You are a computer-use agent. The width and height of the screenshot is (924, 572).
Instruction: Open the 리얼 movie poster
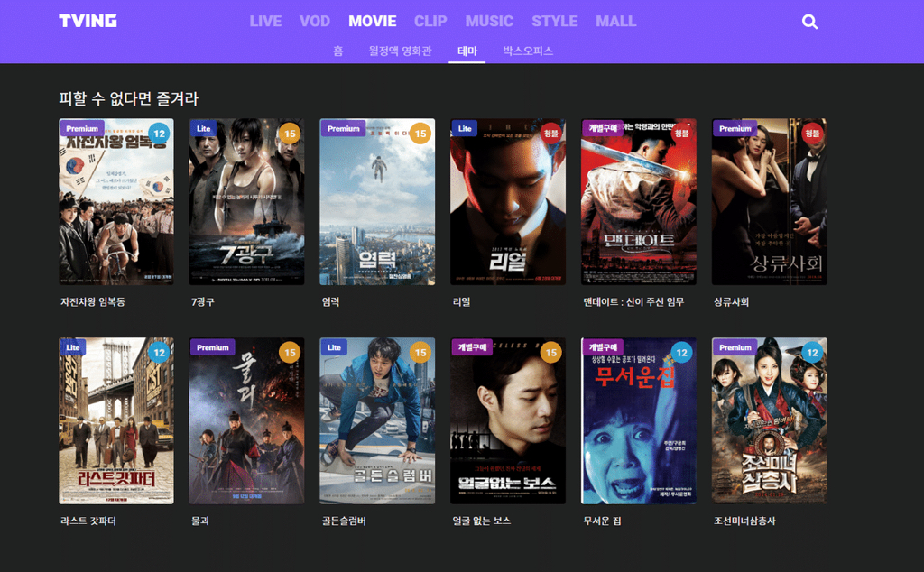pyautogui.click(x=508, y=201)
